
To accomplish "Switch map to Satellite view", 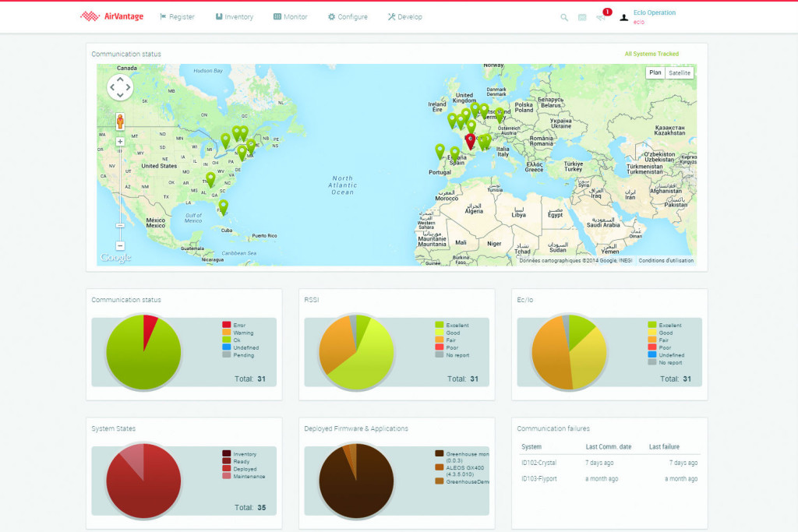I will coord(680,72).
